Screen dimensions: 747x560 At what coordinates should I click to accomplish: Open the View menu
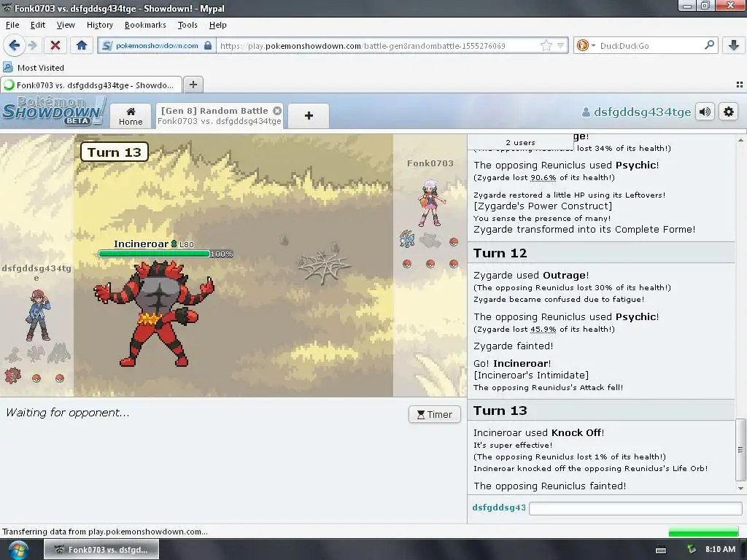point(66,25)
